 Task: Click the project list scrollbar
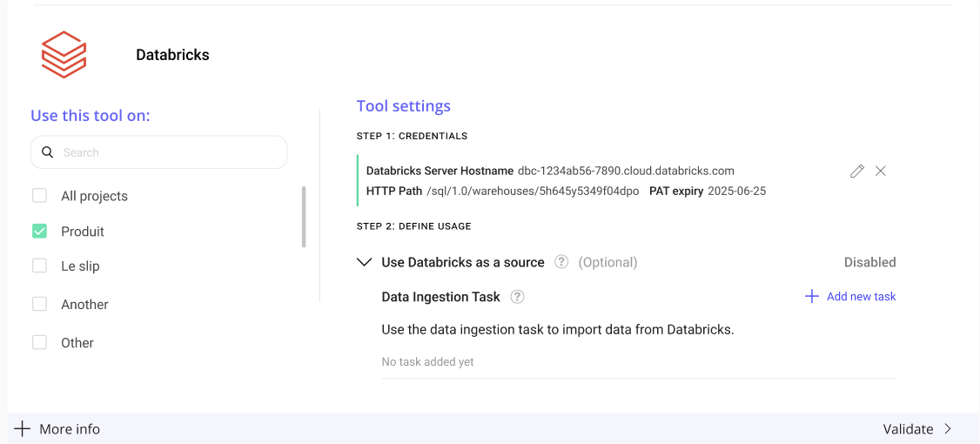(304, 217)
